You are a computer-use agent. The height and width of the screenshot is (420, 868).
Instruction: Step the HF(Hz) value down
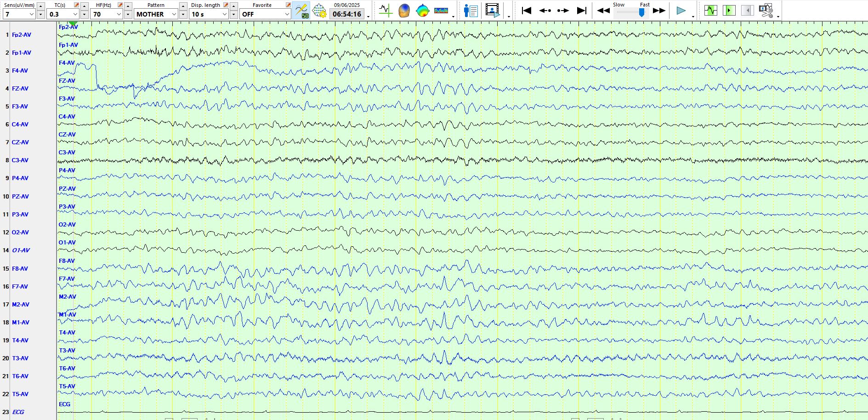128,15
